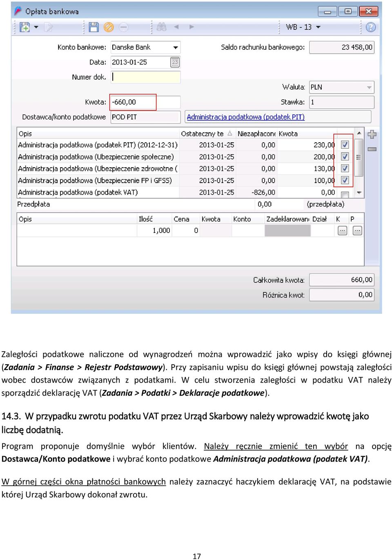
Task: Click the Całkowita kwota field 660,00
Action: pos(342,280)
